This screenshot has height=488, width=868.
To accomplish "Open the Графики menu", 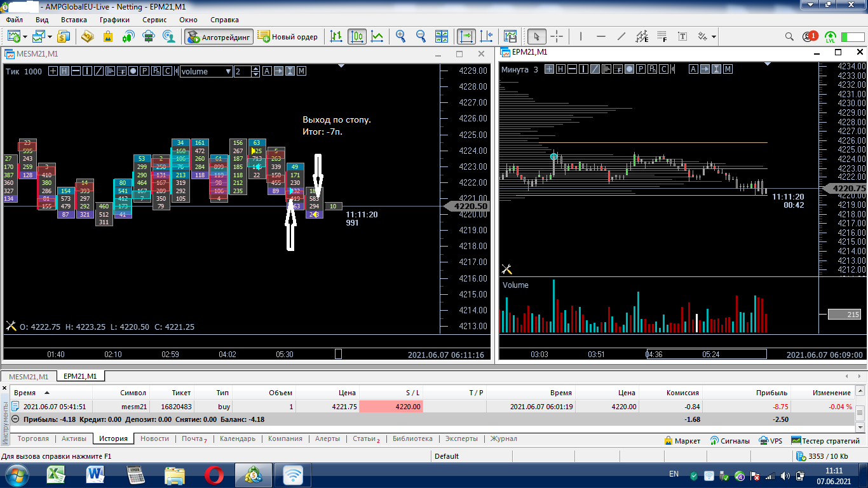I will coord(114,20).
